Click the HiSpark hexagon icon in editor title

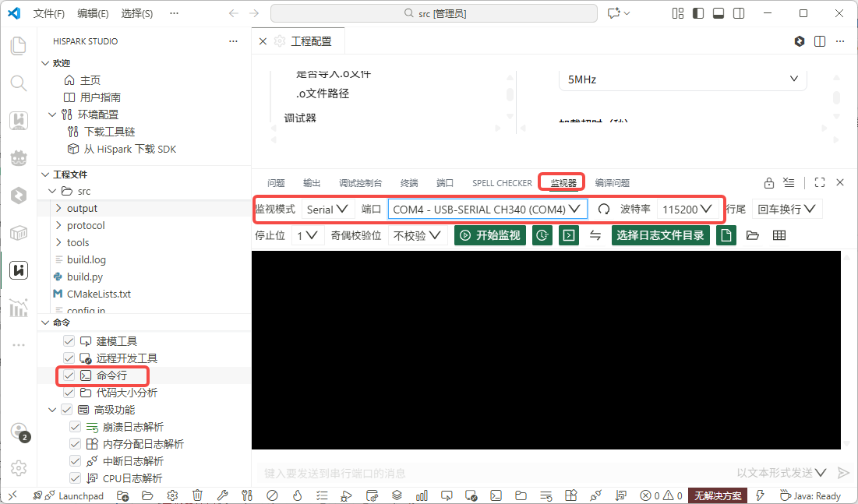[x=800, y=41]
